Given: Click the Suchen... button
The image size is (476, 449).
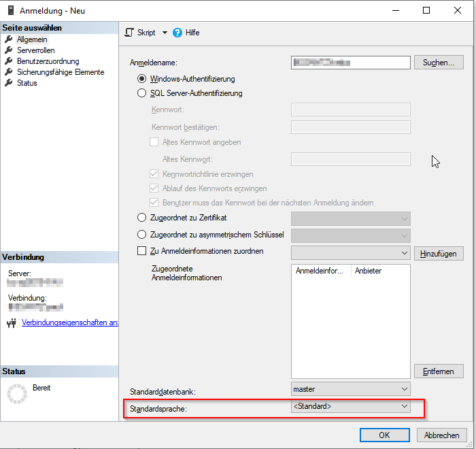Looking at the screenshot, I should pos(438,63).
